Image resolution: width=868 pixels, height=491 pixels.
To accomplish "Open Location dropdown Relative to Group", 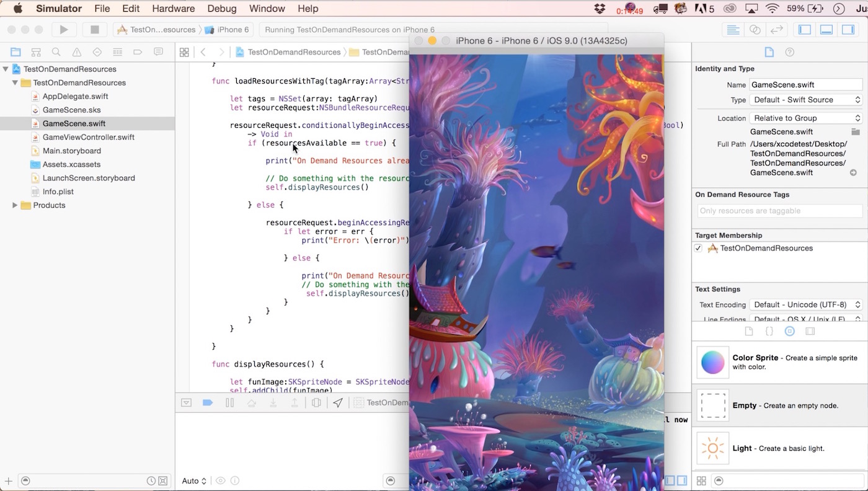I will [x=805, y=118].
